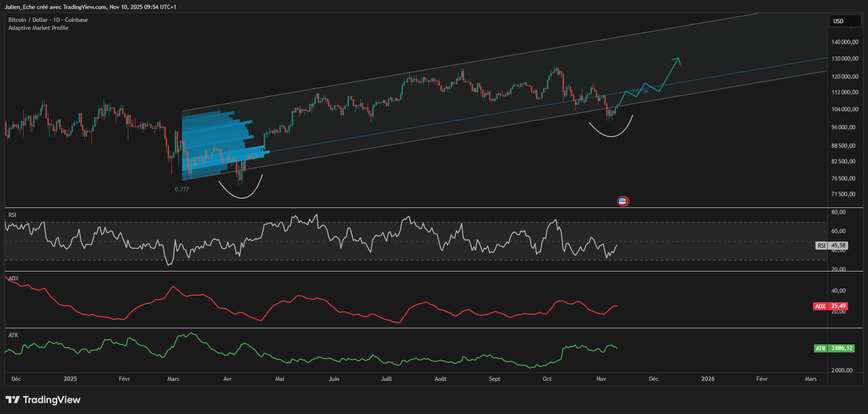
Task: Click the 0.777 label below the profile
Action: coord(182,189)
